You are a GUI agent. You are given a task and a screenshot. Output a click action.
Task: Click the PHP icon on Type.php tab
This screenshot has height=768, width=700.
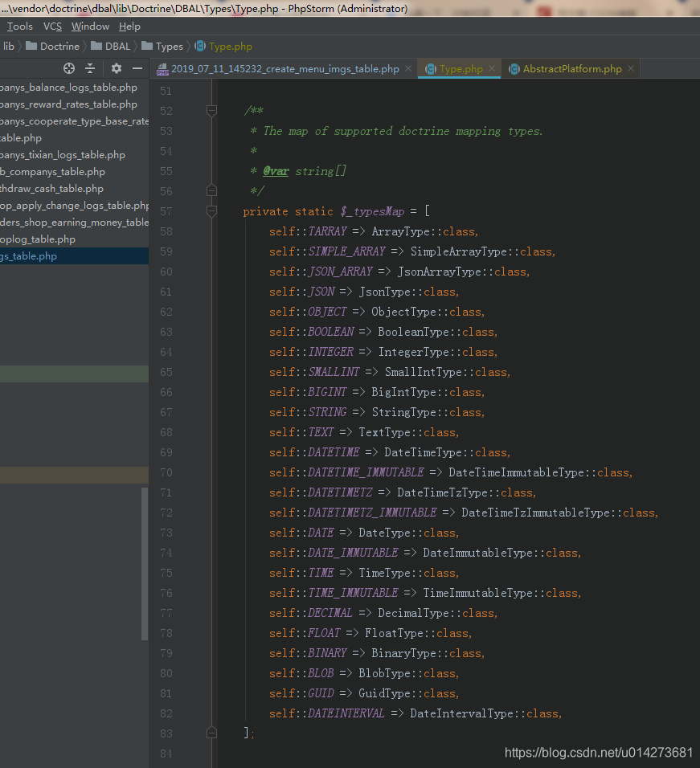tap(432, 69)
